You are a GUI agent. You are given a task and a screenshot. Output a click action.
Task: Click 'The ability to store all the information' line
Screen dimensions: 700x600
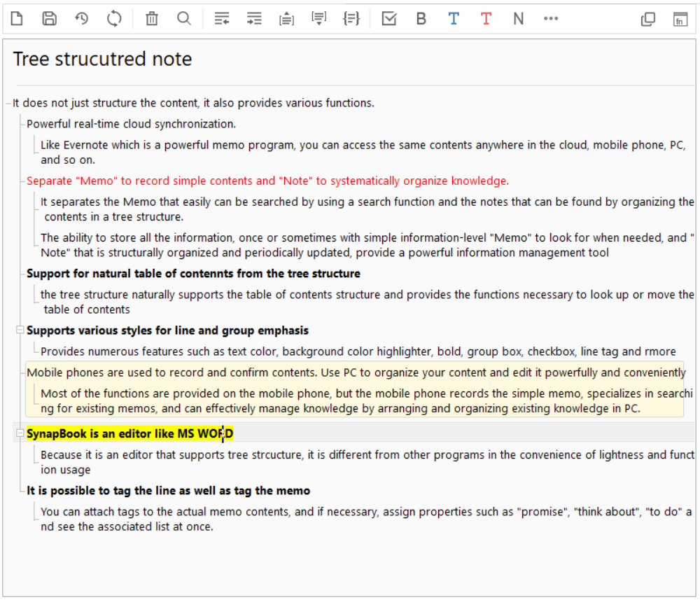367,244
